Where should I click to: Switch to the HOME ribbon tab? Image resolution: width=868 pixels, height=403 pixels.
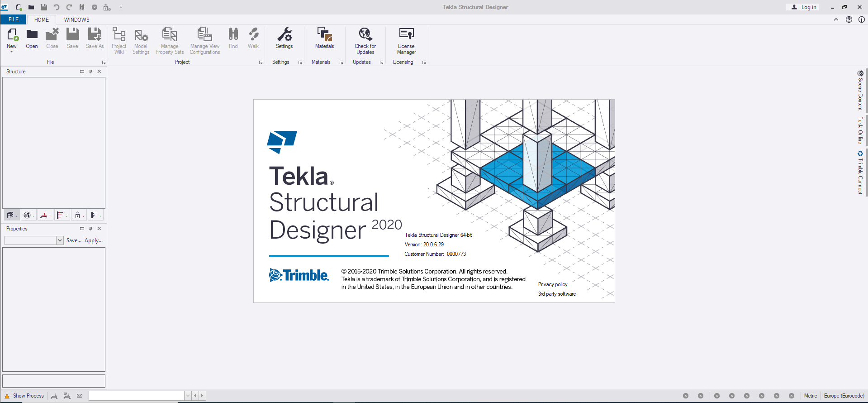click(x=42, y=19)
